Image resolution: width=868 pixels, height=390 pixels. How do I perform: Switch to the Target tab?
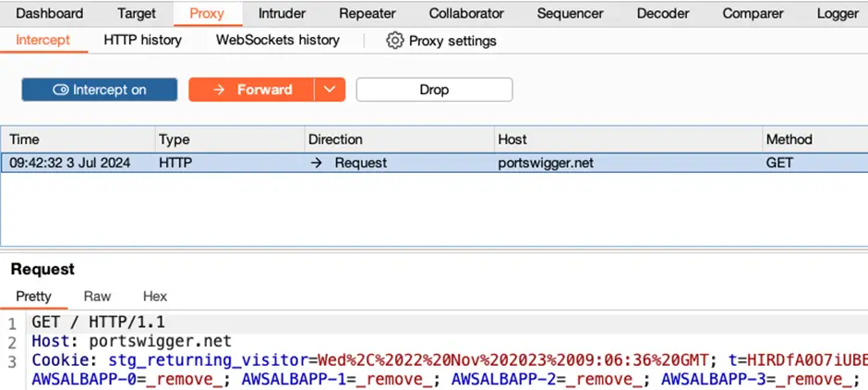[x=137, y=14]
